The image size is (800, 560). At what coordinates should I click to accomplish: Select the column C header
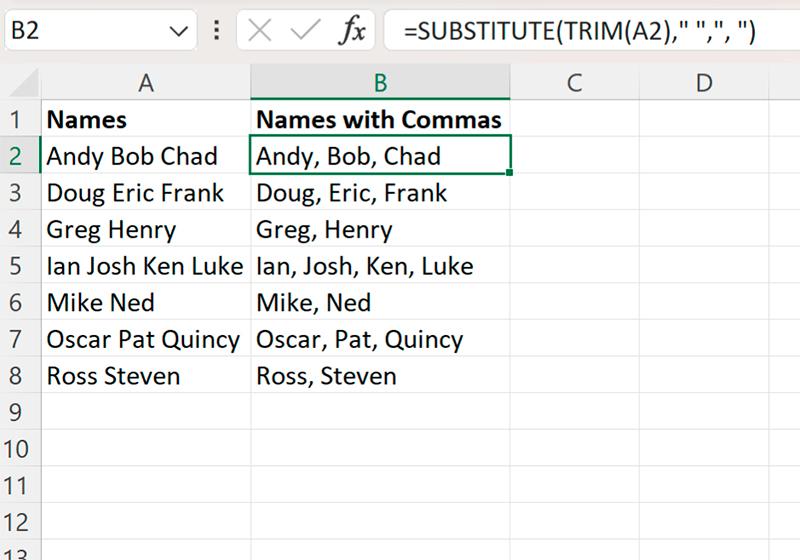(574, 83)
